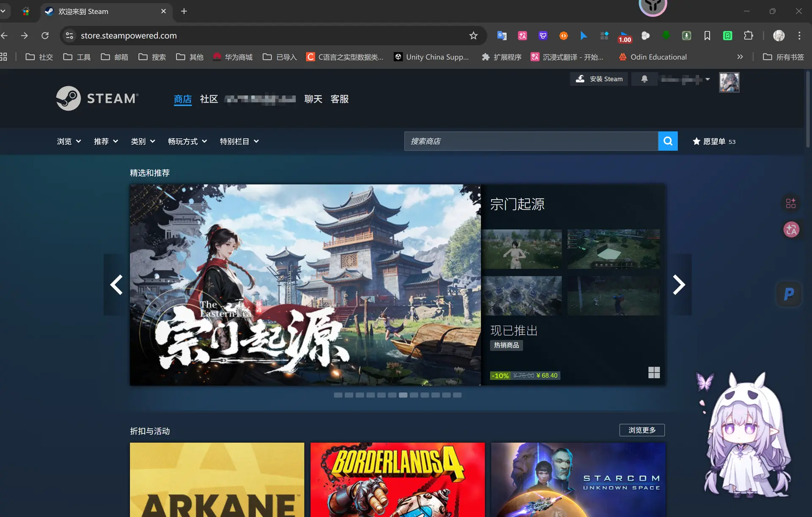Go forward to the next page

25,36
